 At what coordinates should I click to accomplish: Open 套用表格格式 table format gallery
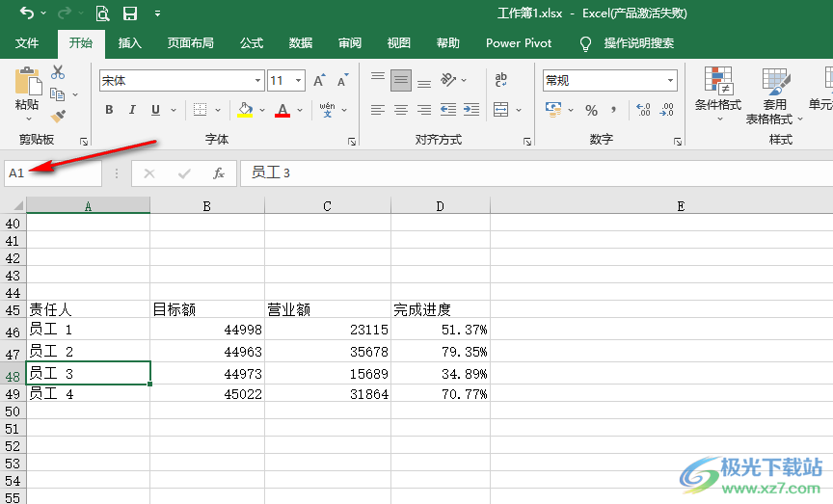click(x=774, y=95)
